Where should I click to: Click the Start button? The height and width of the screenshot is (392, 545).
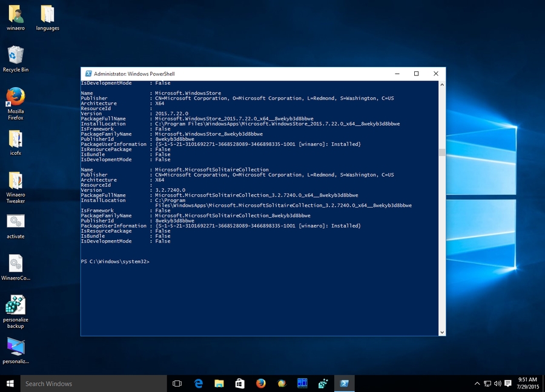(x=8, y=384)
